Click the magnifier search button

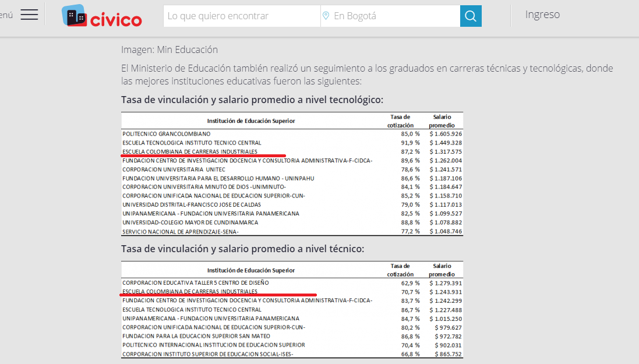pyautogui.click(x=471, y=16)
